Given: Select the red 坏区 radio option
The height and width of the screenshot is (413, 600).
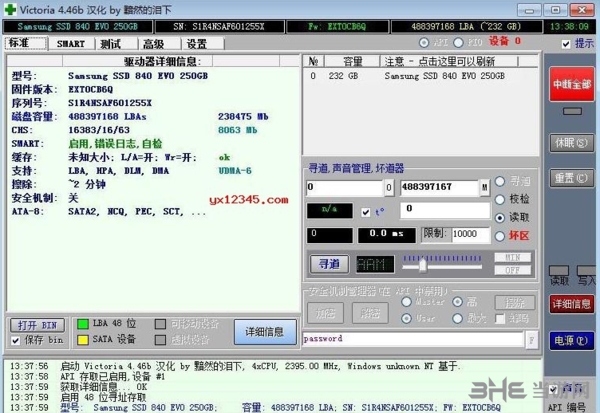Looking at the screenshot, I should pos(500,236).
